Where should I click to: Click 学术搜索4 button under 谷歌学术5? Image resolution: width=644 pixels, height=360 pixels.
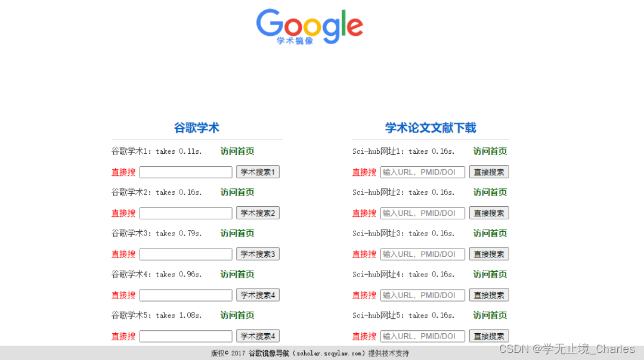[258, 336]
